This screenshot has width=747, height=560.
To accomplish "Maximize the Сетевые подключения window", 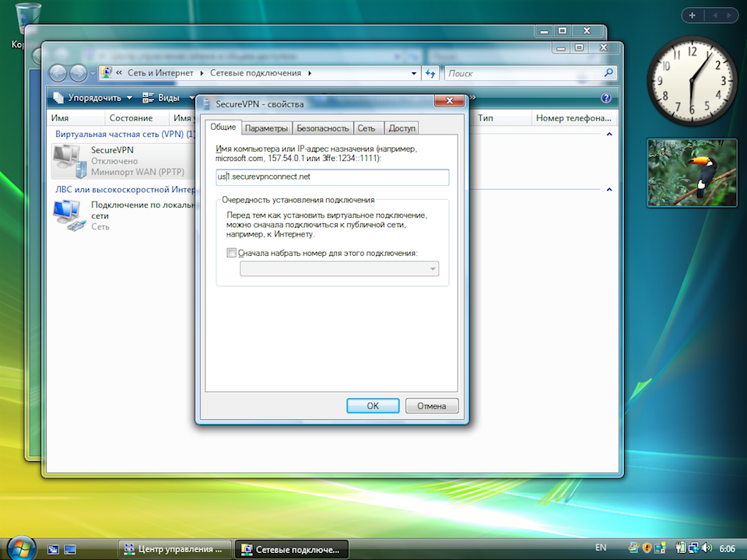I will 579,47.
